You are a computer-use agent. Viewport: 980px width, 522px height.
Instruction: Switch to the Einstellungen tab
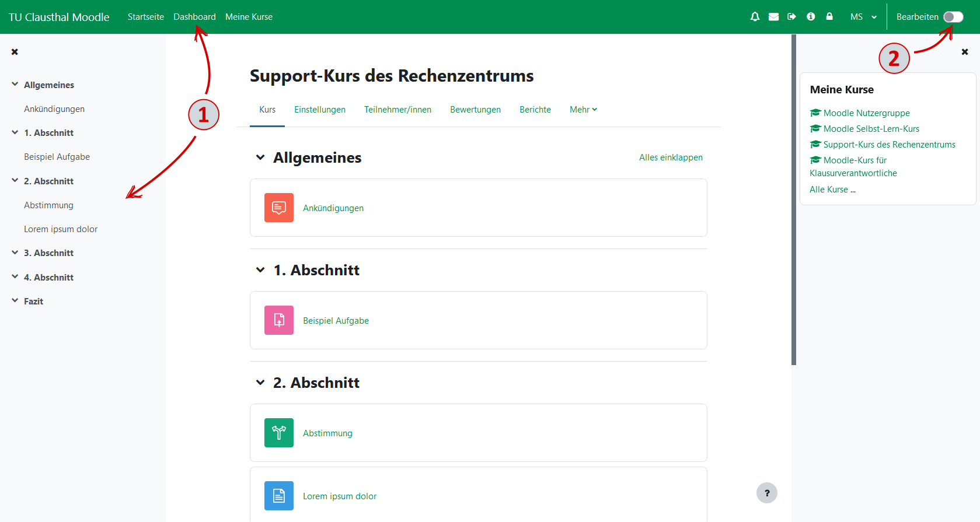point(320,110)
